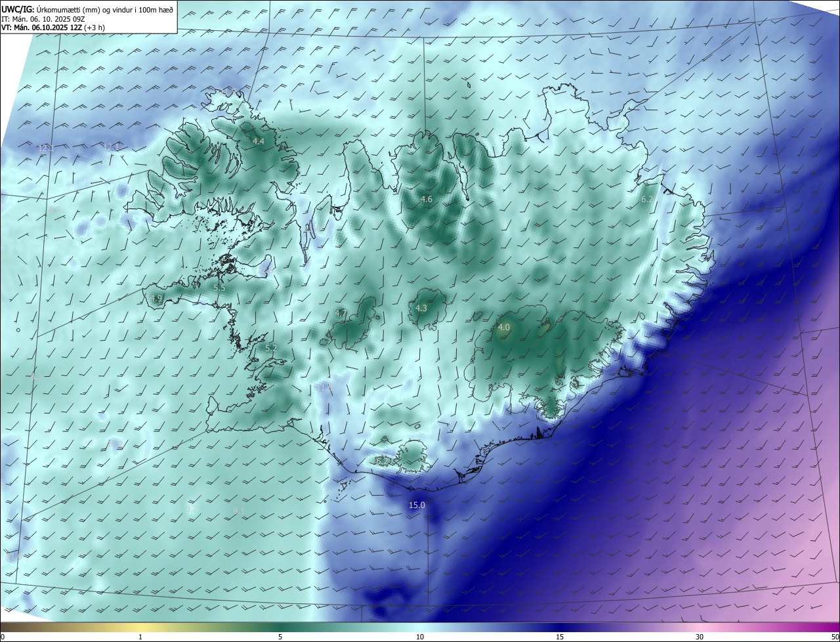Click the colorbar tick label 1
Viewport: 840px width, 642px height.
coord(140,637)
